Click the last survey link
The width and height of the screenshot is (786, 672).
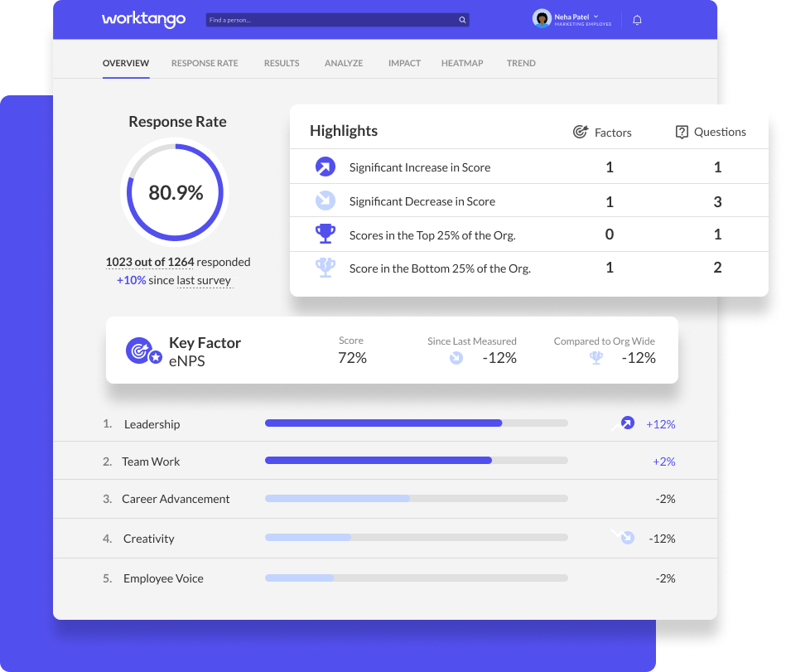click(x=204, y=280)
